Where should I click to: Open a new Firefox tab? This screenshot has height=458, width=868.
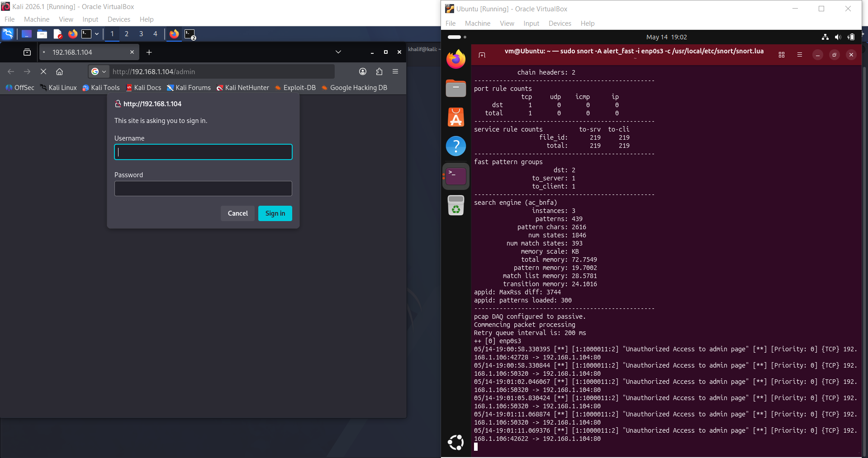pyautogui.click(x=149, y=52)
